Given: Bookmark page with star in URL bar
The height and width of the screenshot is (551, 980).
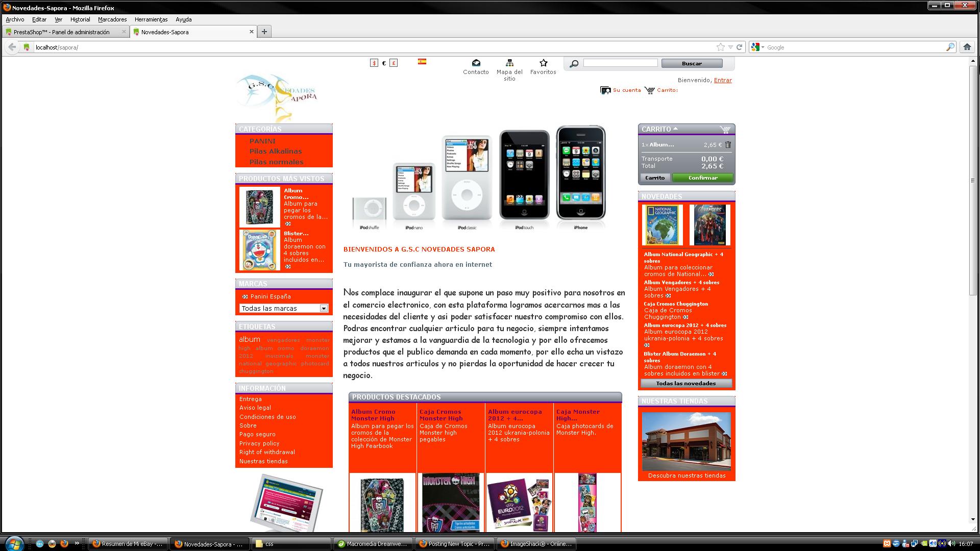Looking at the screenshot, I should (x=720, y=47).
